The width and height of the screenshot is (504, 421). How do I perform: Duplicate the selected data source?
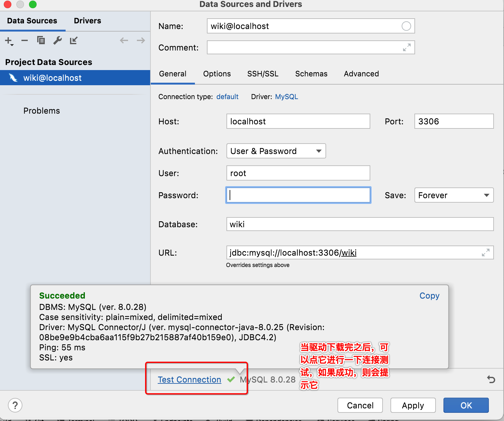click(41, 40)
